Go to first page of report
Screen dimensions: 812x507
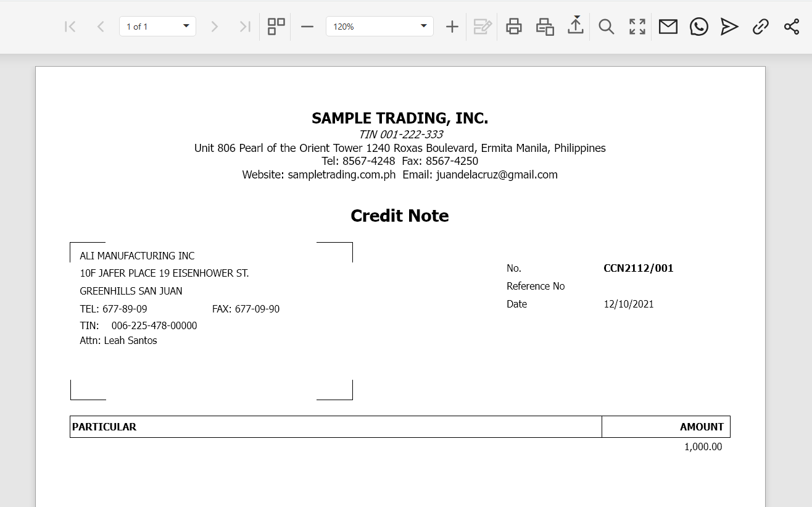(x=70, y=27)
